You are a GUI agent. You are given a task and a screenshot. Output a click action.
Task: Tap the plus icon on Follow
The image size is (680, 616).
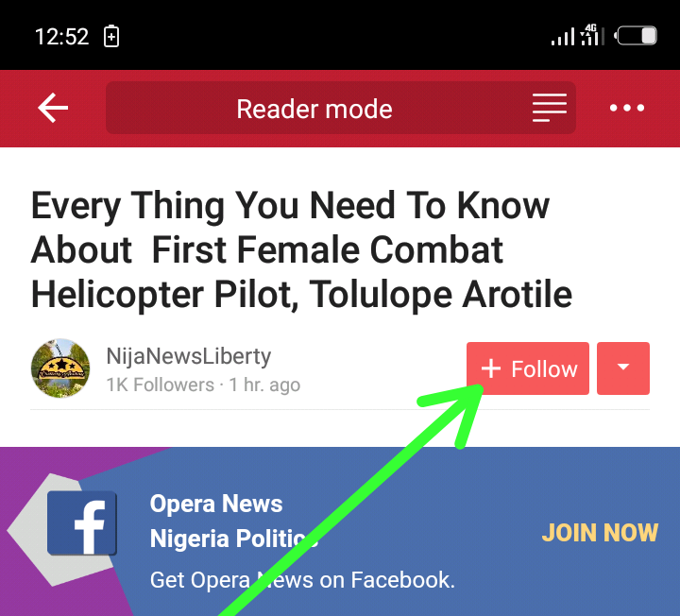(491, 368)
